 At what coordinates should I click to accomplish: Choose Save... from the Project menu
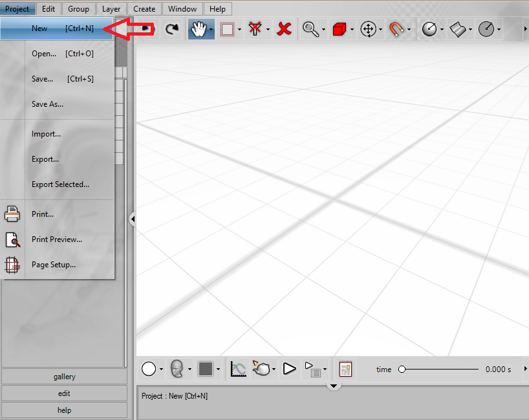[57, 79]
